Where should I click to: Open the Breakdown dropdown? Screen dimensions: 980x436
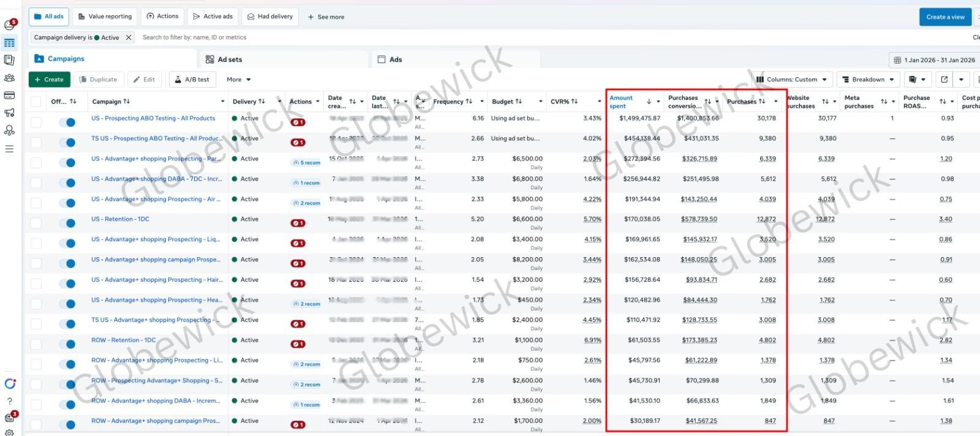868,80
